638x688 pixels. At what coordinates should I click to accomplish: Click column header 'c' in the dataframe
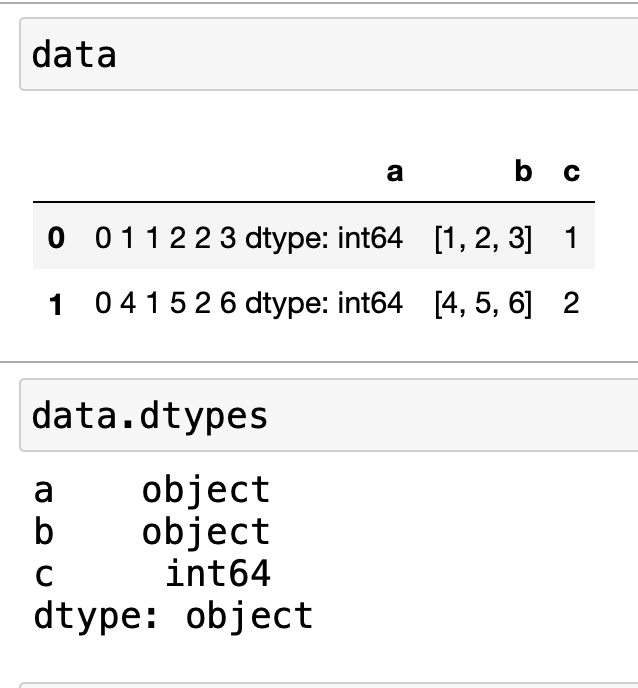(571, 173)
